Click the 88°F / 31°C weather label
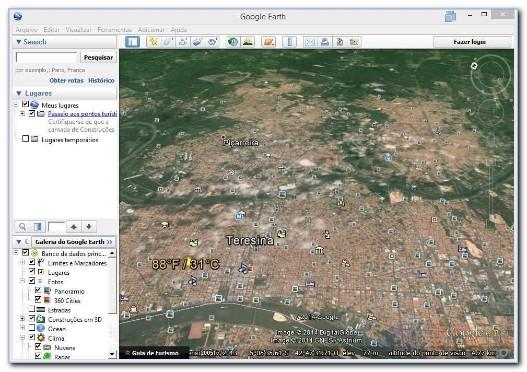527x372 pixels. (186, 264)
